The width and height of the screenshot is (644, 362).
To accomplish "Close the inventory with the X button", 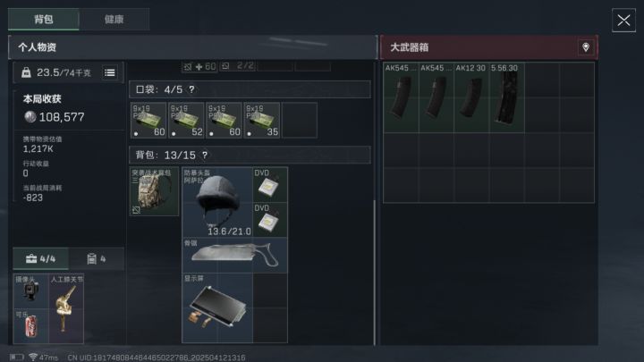I will (623, 20).
